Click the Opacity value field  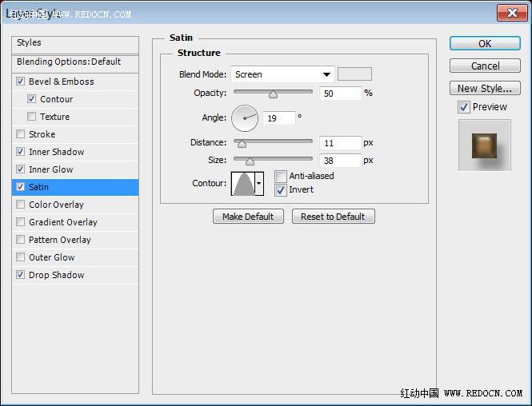[340, 94]
